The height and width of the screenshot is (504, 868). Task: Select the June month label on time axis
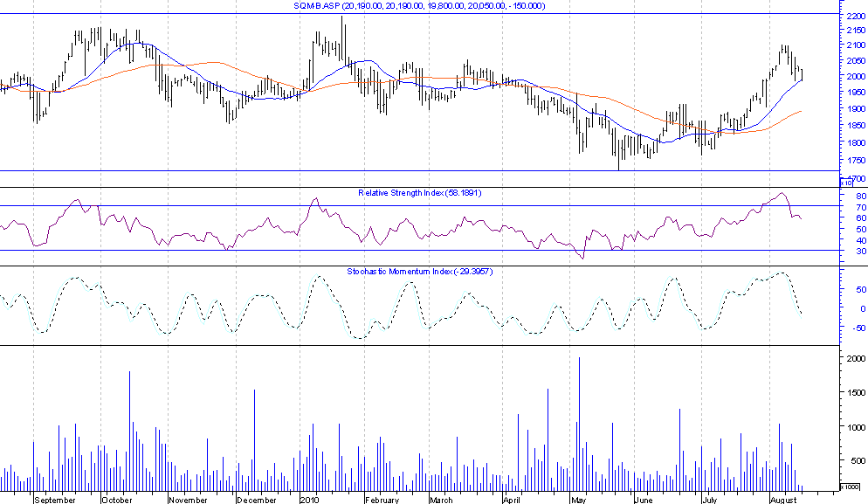(x=644, y=500)
